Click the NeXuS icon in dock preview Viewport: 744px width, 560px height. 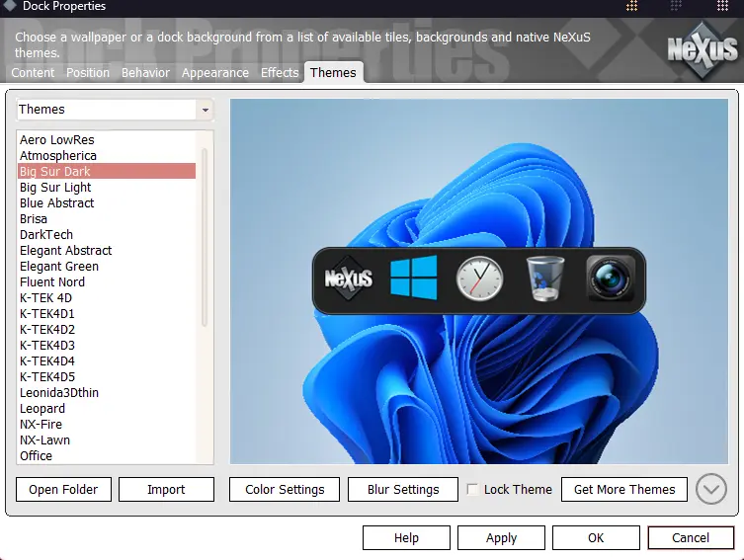[x=348, y=279]
